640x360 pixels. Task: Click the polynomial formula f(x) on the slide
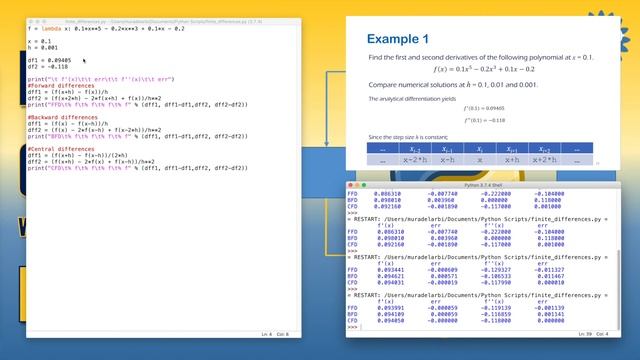pos(484,69)
